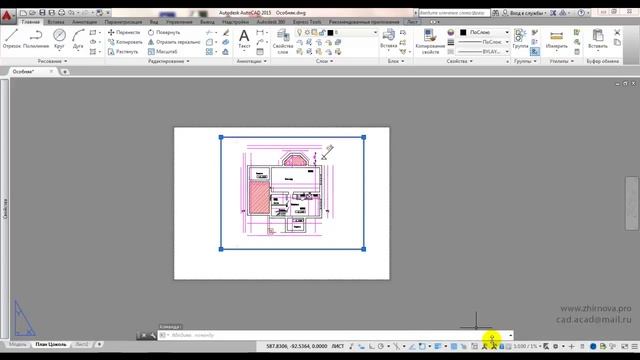Open the Параметризация ribbon tab
The image size is (640, 360).
(x=123, y=22)
